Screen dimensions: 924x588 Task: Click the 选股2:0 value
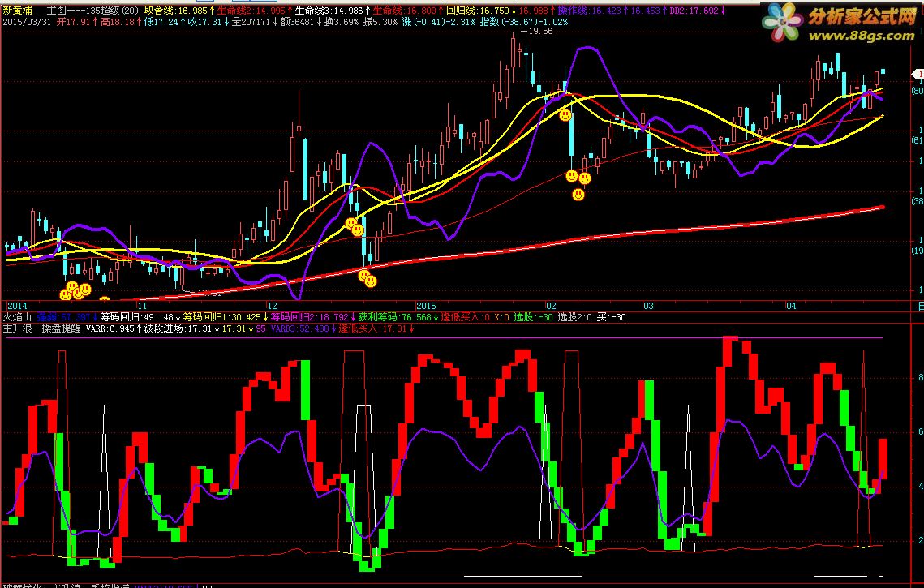point(574,317)
